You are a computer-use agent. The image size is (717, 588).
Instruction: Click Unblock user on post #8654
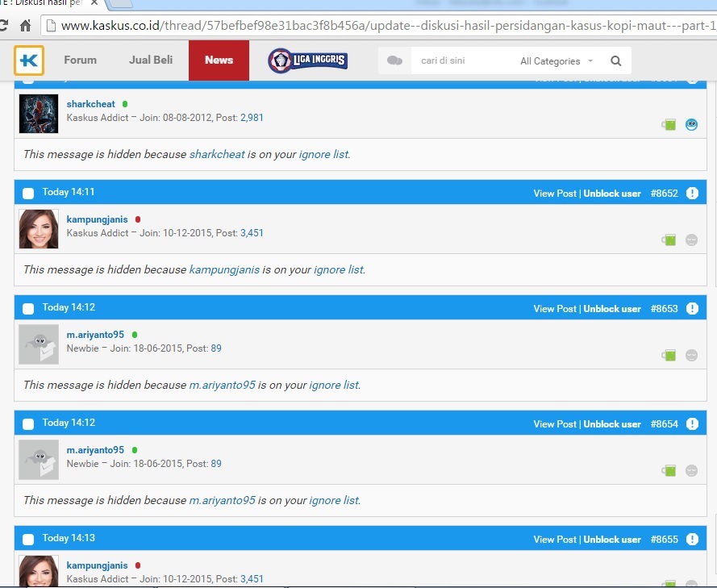pyautogui.click(x=612, y=423)
